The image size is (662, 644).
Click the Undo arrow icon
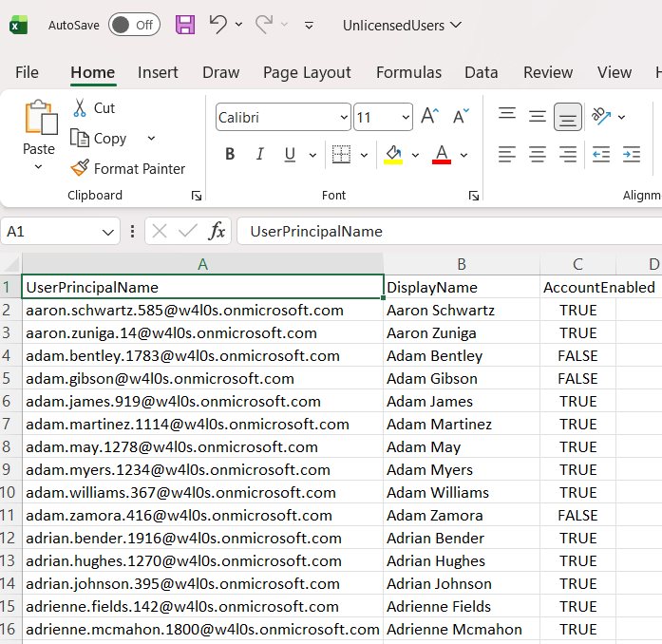point(218,25)
